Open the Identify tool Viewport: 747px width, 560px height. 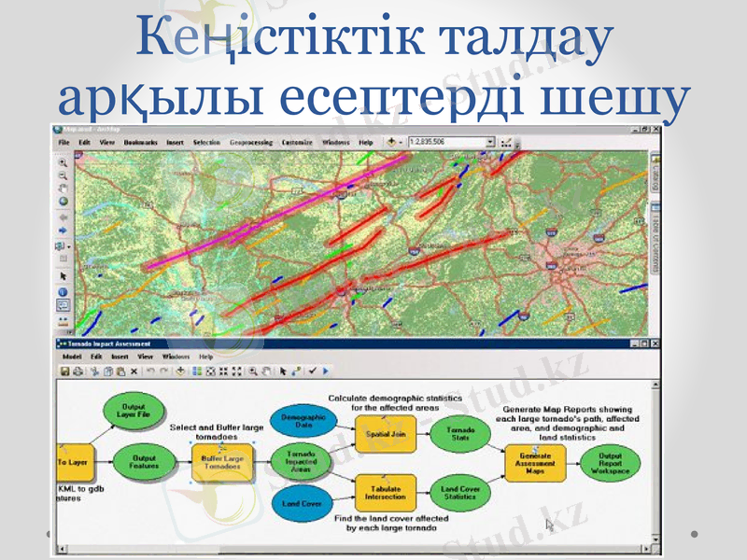[x=63, y=290]
